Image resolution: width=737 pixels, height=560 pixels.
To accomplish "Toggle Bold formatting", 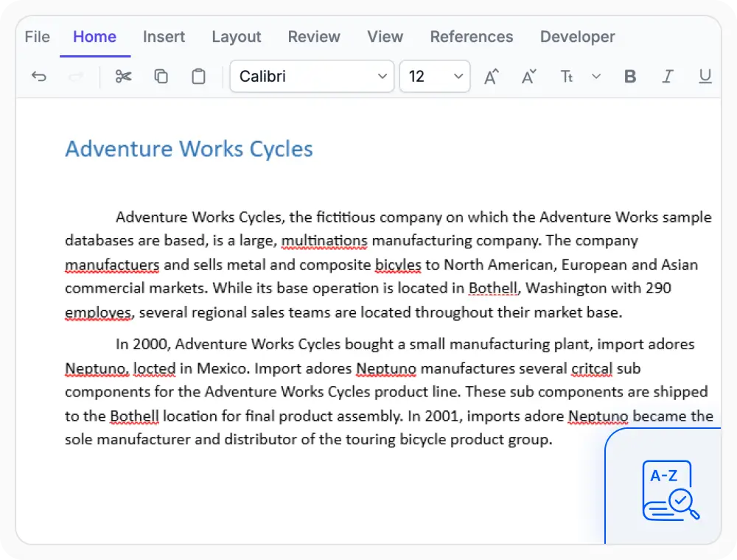I will [630, 76].
